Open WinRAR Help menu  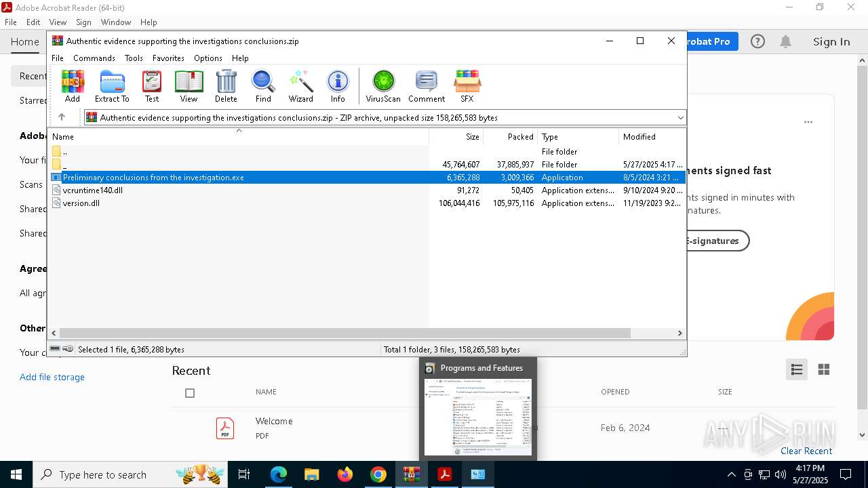(240, 58)
